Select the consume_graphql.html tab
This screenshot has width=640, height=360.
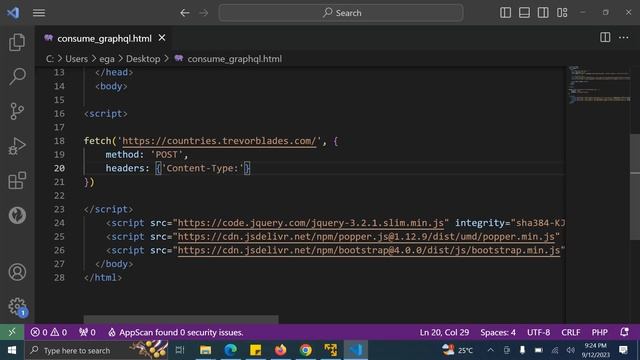click(x=104, y=38)
